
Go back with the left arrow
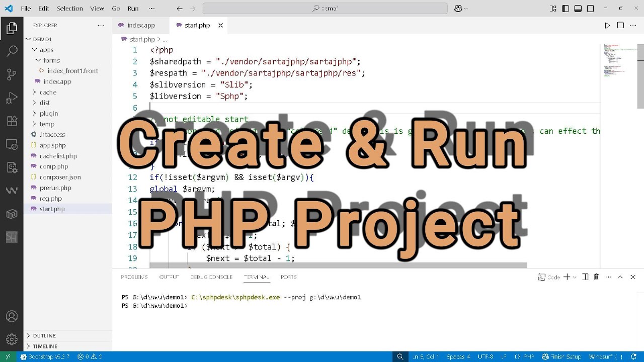pyautogui.click(x=180, y=9)
